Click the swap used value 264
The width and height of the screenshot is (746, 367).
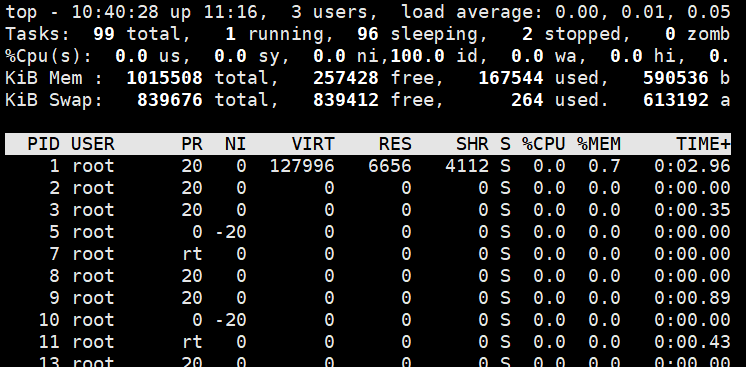tap(527, 99)
